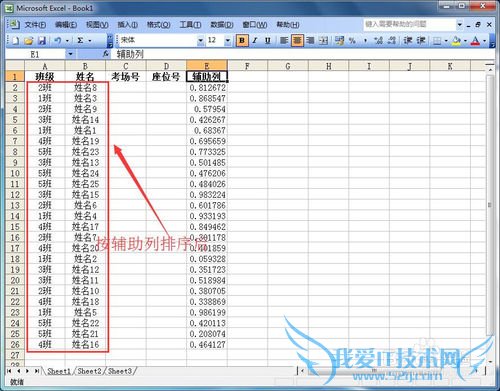Decrease indent of cell
This screenshot has height=391, width=500.
[x=408, y=41]
